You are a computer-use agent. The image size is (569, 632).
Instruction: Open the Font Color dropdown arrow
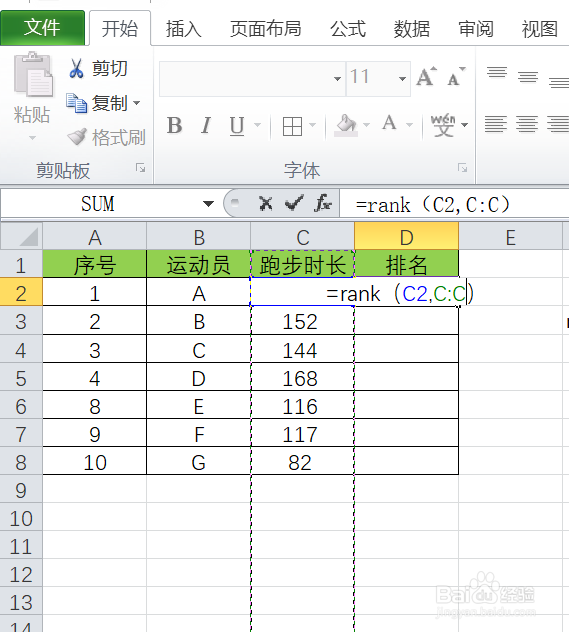pos(409,125)
